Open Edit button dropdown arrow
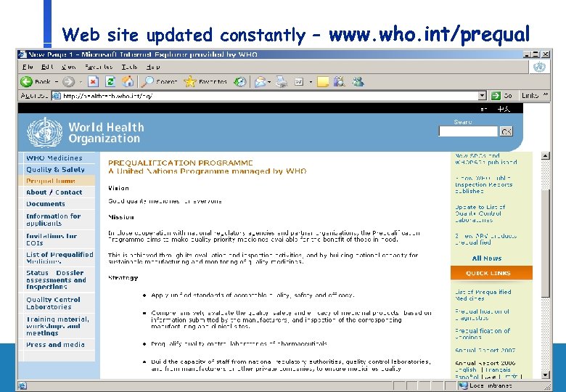This screenshot has height=392, width=566. tap(311, 82)
